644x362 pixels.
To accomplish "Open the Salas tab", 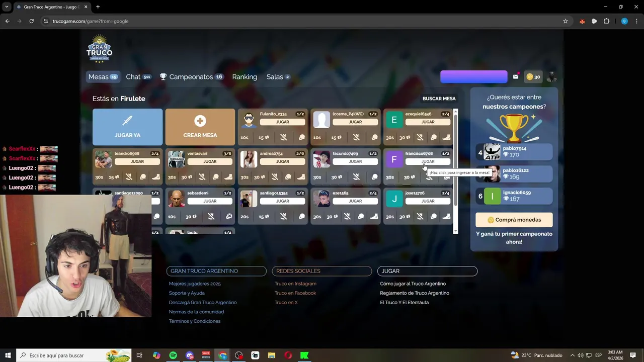I will click(x=278, y=77).
